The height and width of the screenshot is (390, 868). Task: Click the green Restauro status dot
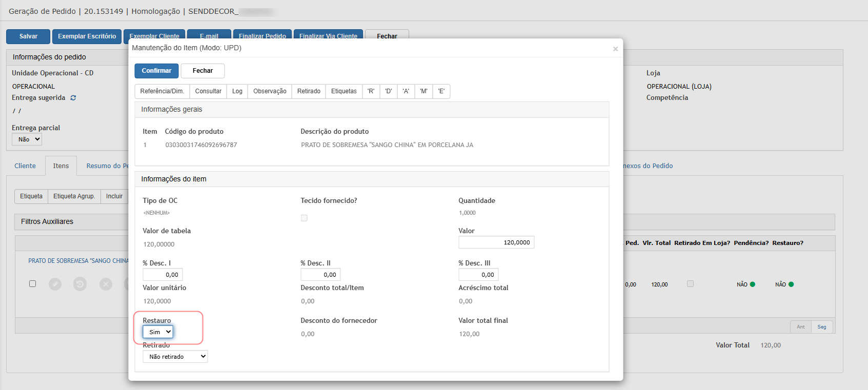(x=791, y=284)
